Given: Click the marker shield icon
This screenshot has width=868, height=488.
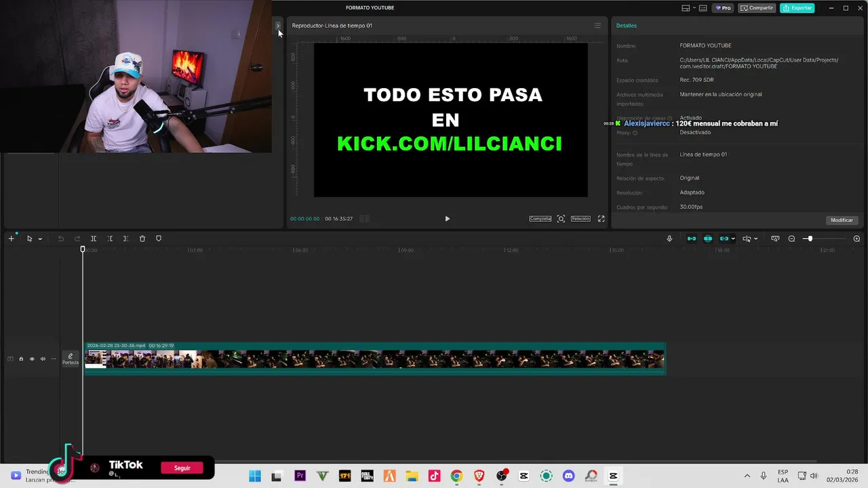Looking at the screenshot, I should (x=159, y=239).
